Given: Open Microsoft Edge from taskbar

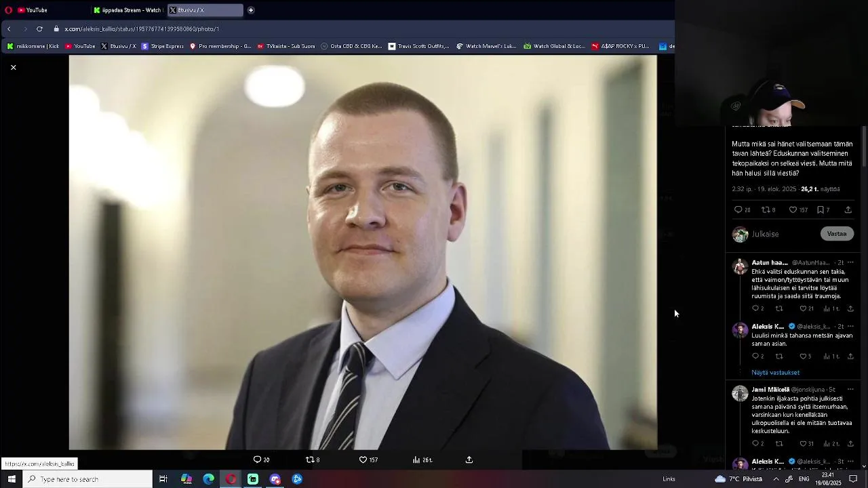Looking at the screenshot, I should [209, 479].
